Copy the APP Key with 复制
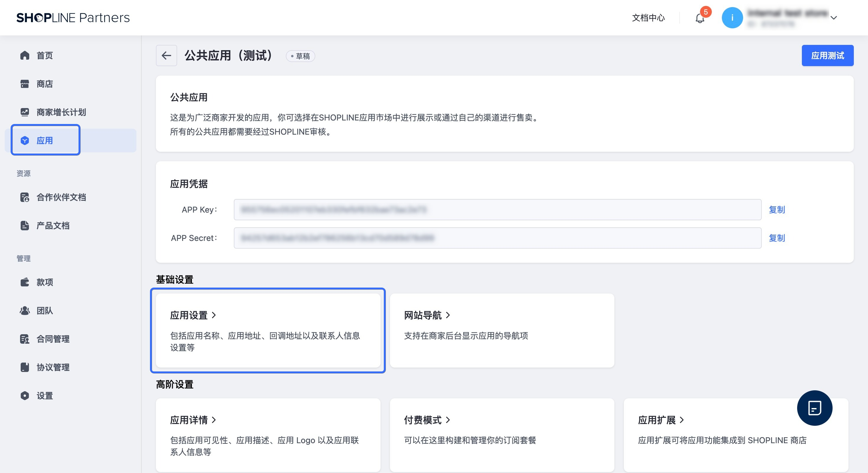The width and height of the screenshot is (868, 473). pos(777,210)
